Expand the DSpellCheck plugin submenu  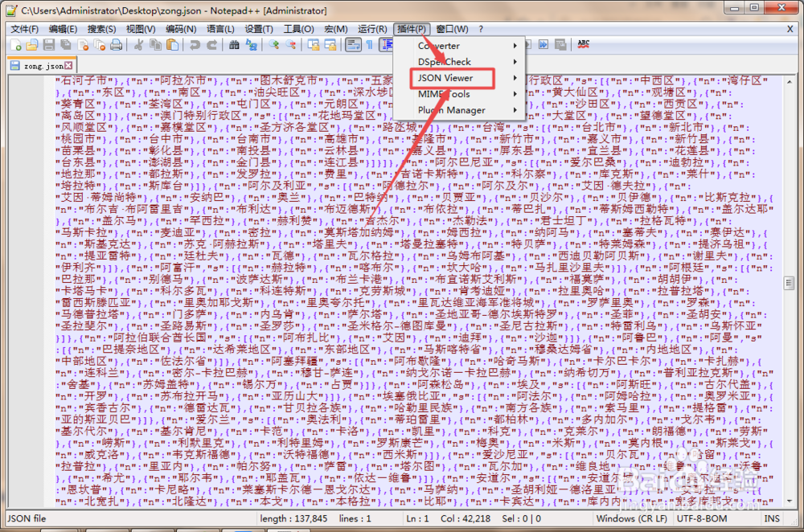[459, 62]
